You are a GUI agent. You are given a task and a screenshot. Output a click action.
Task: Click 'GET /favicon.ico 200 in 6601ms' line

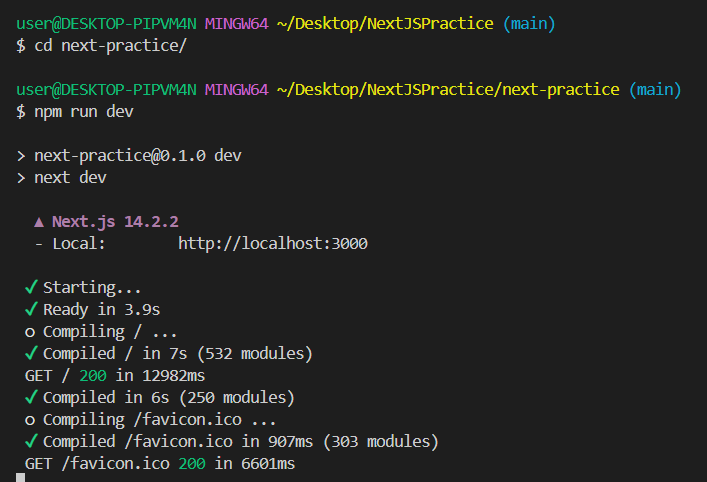tap(160, 464)
